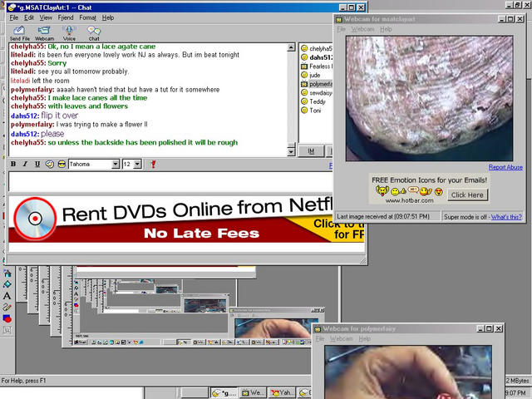Open emoticon picker with sunglasses smiley

(62, 165)
